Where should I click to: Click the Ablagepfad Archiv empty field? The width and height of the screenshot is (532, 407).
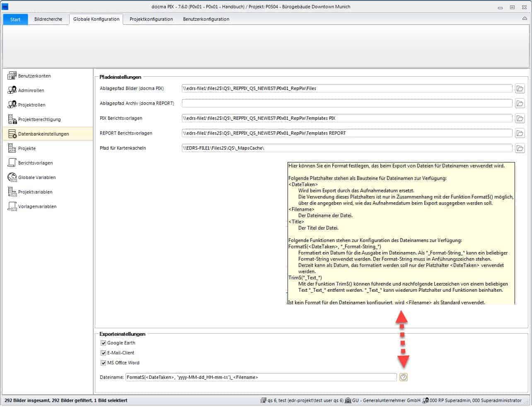point(347,103)
